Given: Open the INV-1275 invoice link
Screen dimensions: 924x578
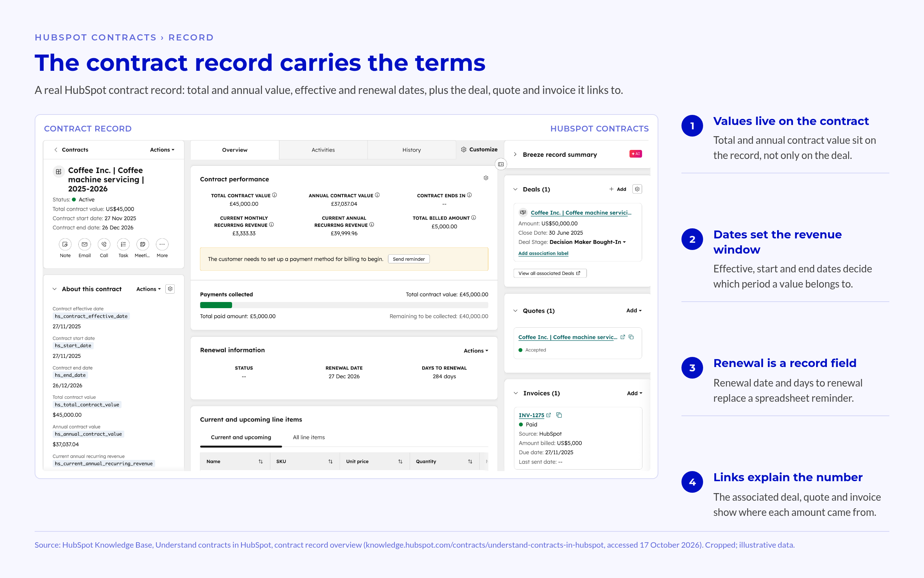Looking at the screenshot, I should click(x=531, y=415).
